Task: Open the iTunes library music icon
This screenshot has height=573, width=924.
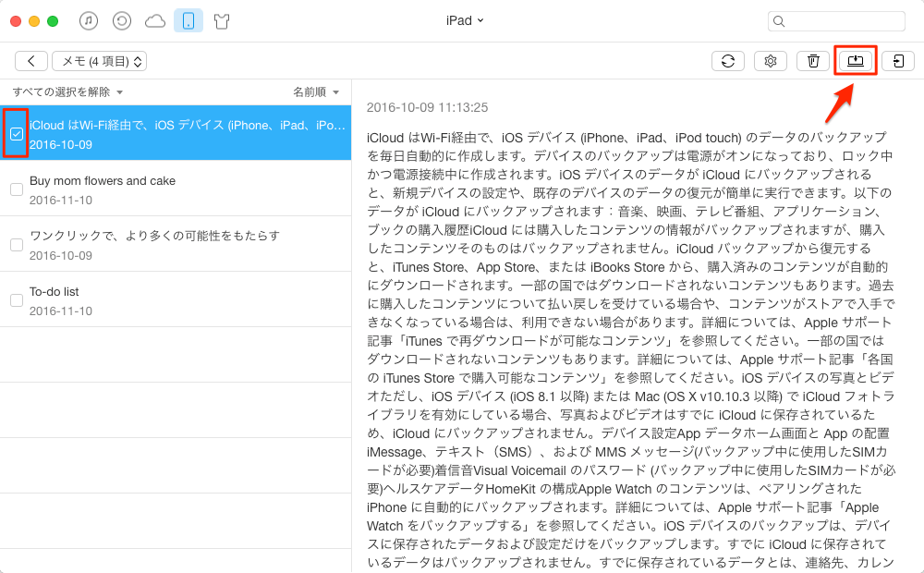Action: pos(89,21)
